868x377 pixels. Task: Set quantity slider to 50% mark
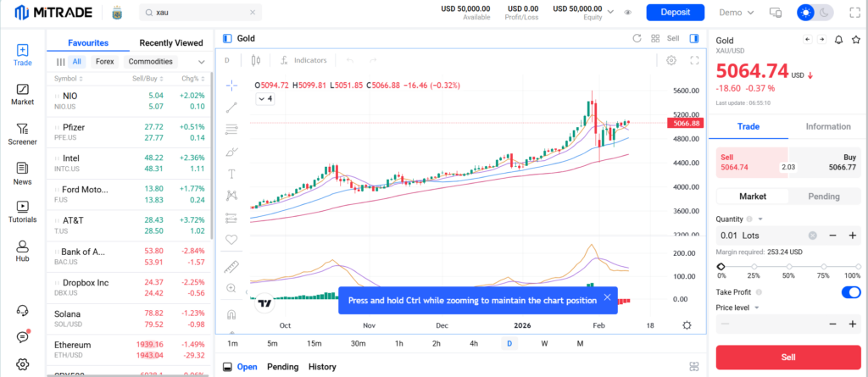pos(787,266)
